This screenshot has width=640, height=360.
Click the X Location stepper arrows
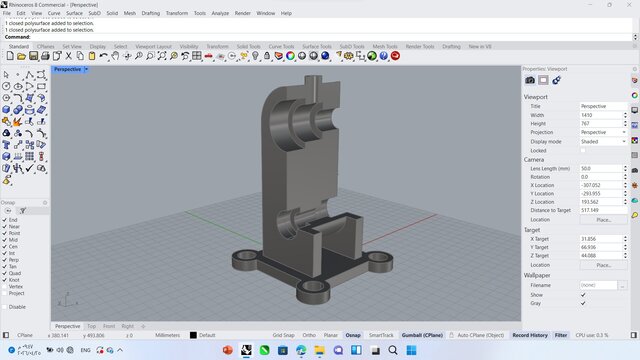[625, 185]
